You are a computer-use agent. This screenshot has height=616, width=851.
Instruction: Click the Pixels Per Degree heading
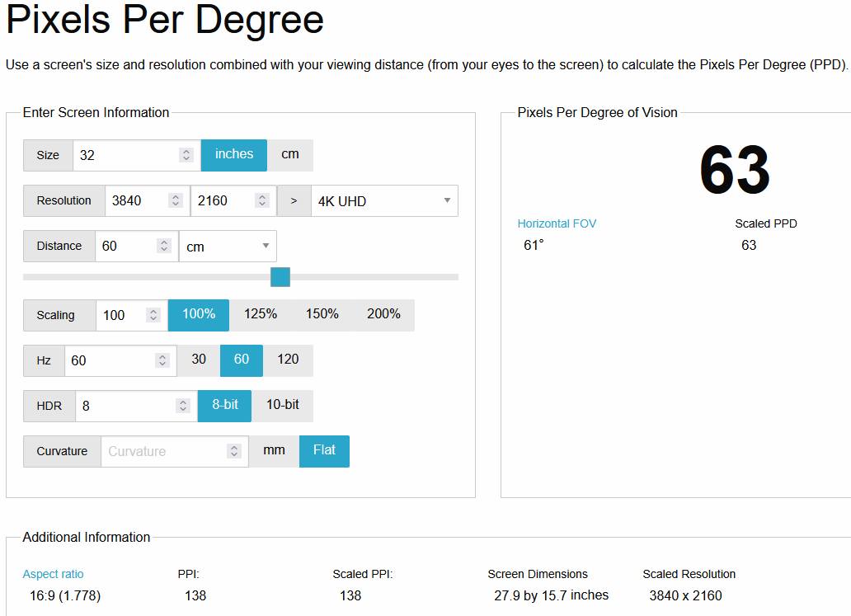pyautogui.click(x=165, y=20)
